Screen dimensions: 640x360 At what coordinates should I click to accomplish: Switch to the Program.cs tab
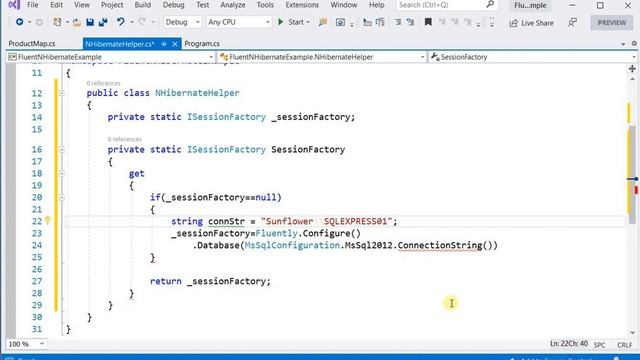(x=202, y=44)
